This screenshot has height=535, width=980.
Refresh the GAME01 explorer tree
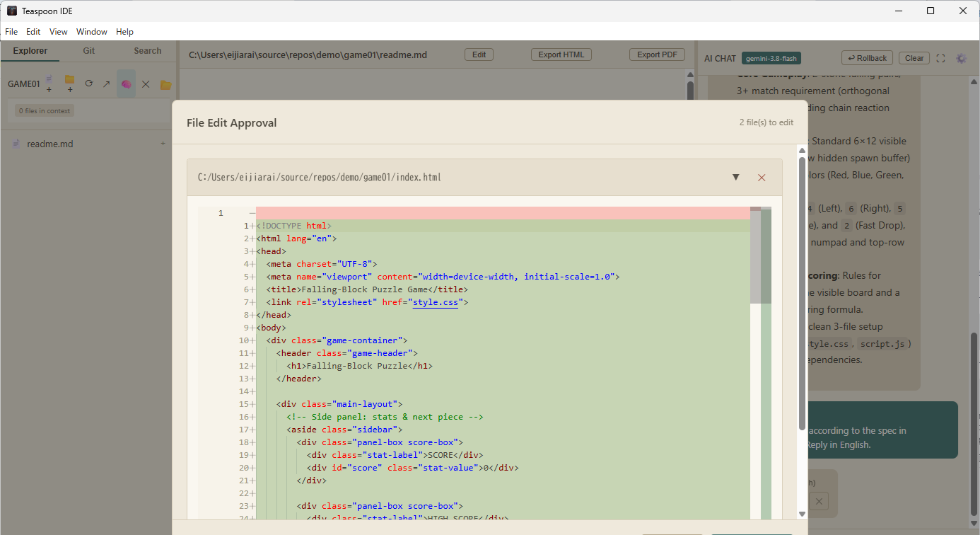tap(89, 84)
